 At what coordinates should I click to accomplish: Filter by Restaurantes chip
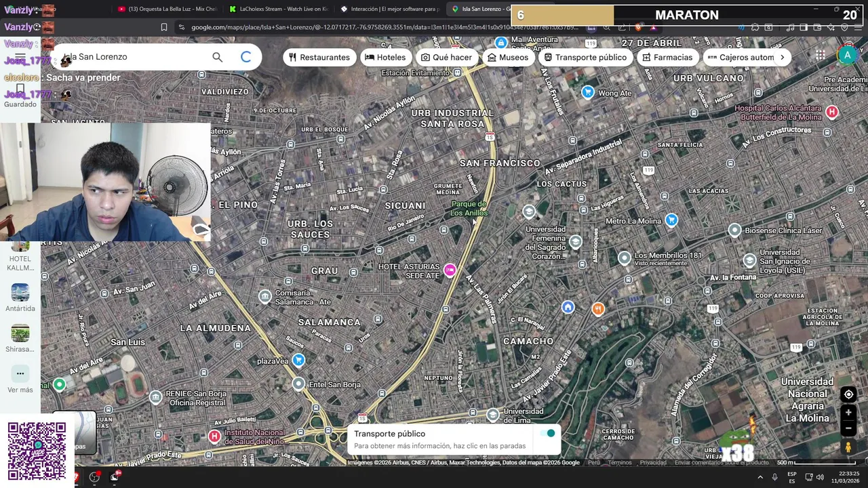point(319,58)
